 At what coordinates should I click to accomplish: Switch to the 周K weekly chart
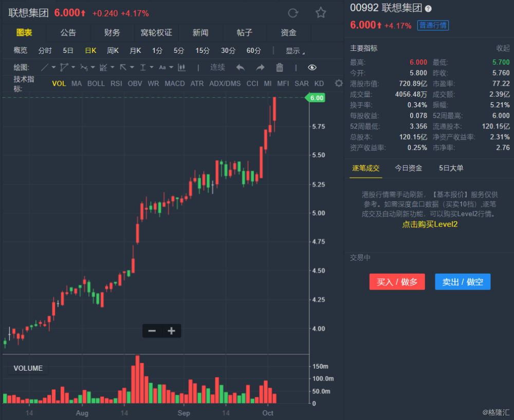113,51
